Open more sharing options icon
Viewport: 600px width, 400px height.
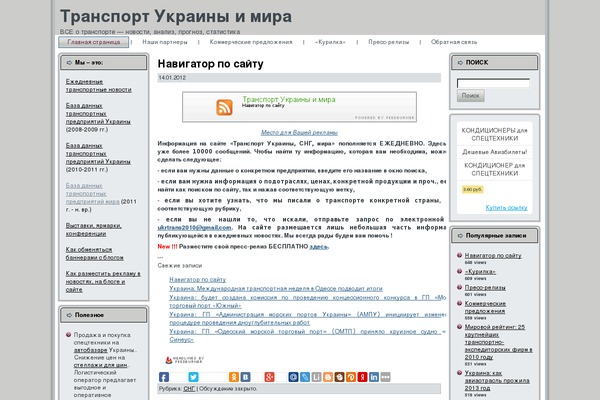(385, 377)
